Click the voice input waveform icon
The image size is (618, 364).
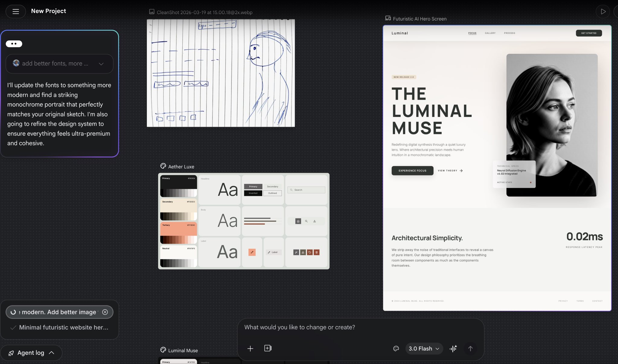point(453,349)
